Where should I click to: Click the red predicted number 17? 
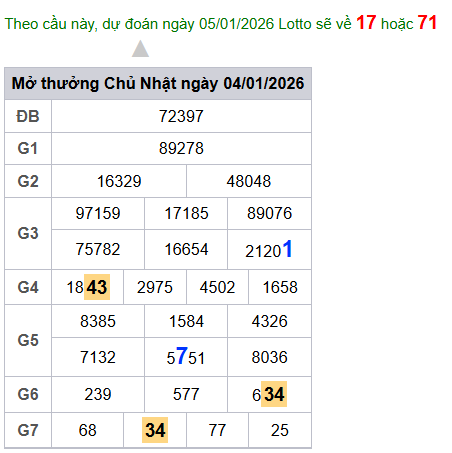tap(366, 23)
